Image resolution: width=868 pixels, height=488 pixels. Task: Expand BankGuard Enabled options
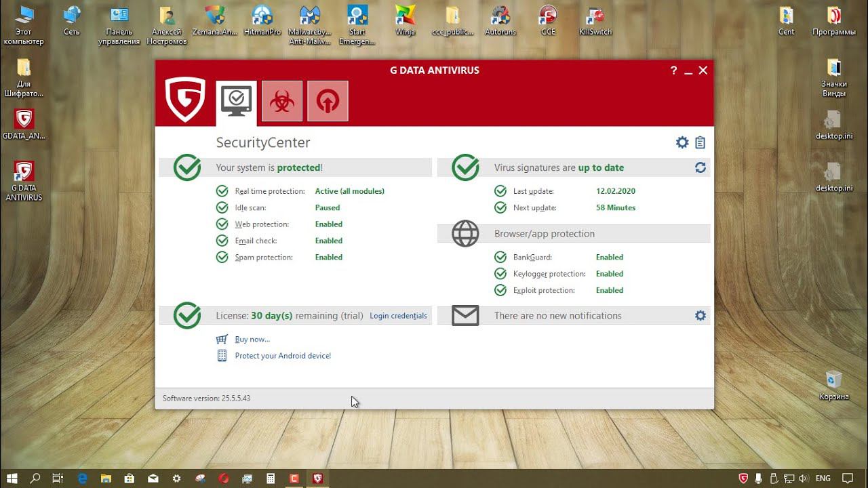609,257
